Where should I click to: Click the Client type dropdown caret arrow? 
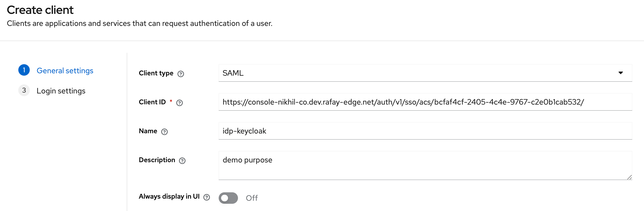pos(621,73)
